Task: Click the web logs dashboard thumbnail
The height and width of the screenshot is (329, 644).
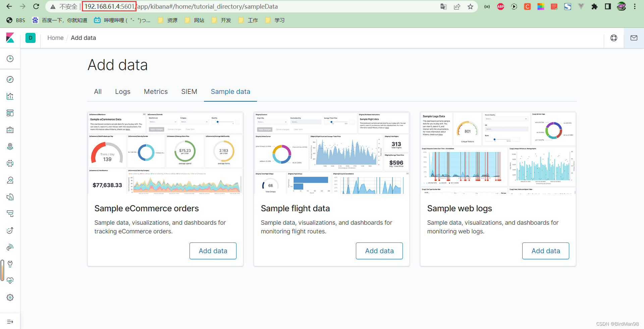Action: [498, 153]
